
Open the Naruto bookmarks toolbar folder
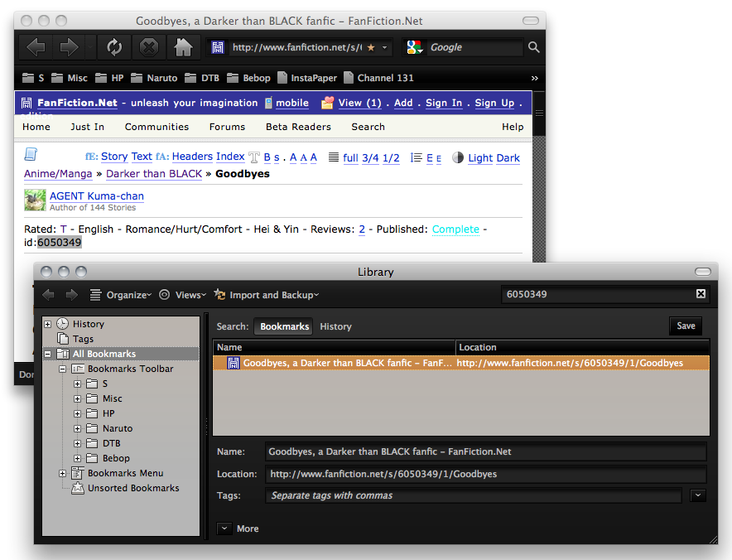tap(154, 78)
